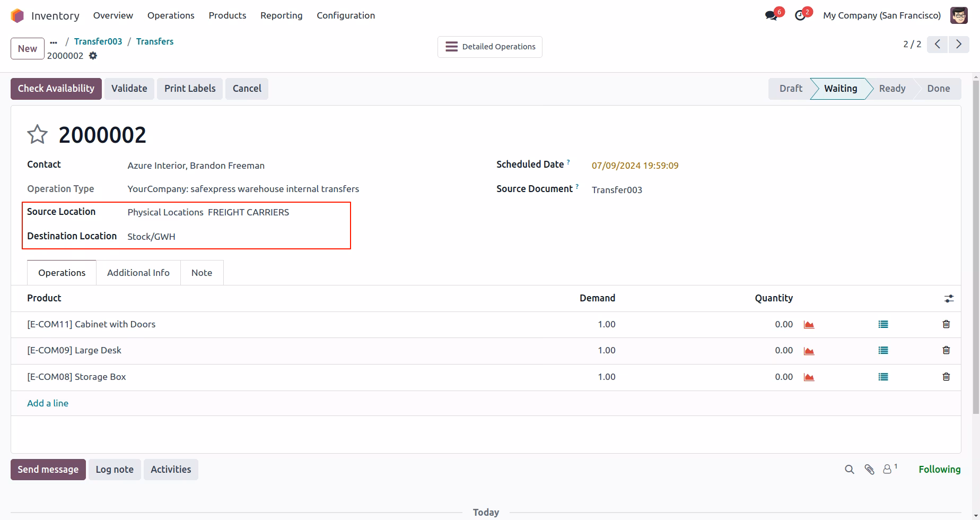Navigate to Transfer003 breadcrumb

point(98,41)
